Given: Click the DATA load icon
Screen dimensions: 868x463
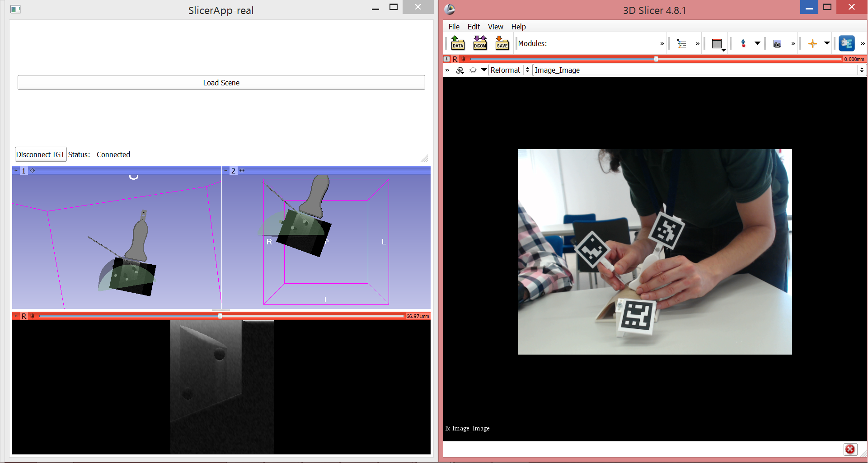Looking at the screenshot, I should coord(458,43).
